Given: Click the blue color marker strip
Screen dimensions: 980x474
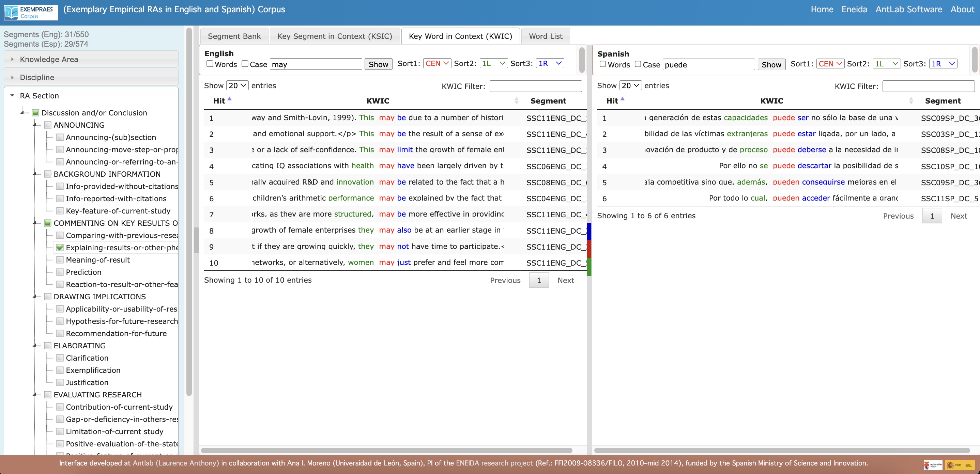Looking at the screenshot, I should click(x=589, y=231).
